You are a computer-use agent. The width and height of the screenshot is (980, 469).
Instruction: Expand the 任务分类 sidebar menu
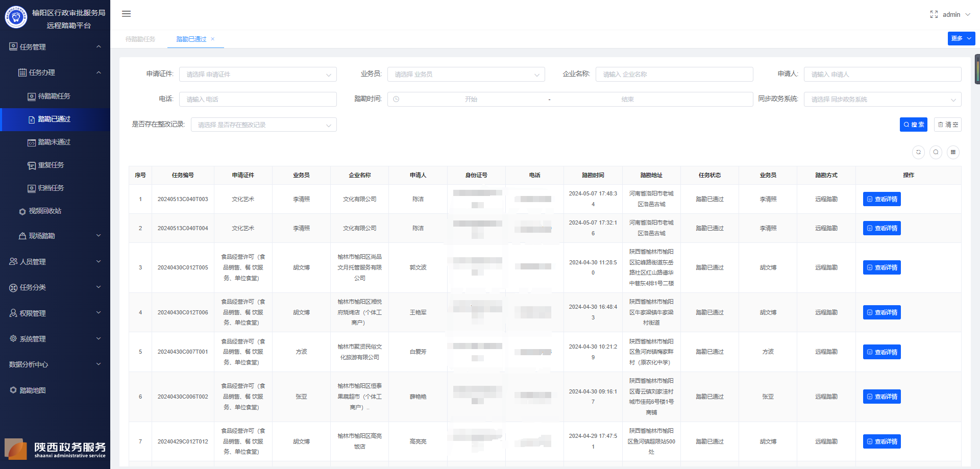pyautogui.click(x=55, y=287)
